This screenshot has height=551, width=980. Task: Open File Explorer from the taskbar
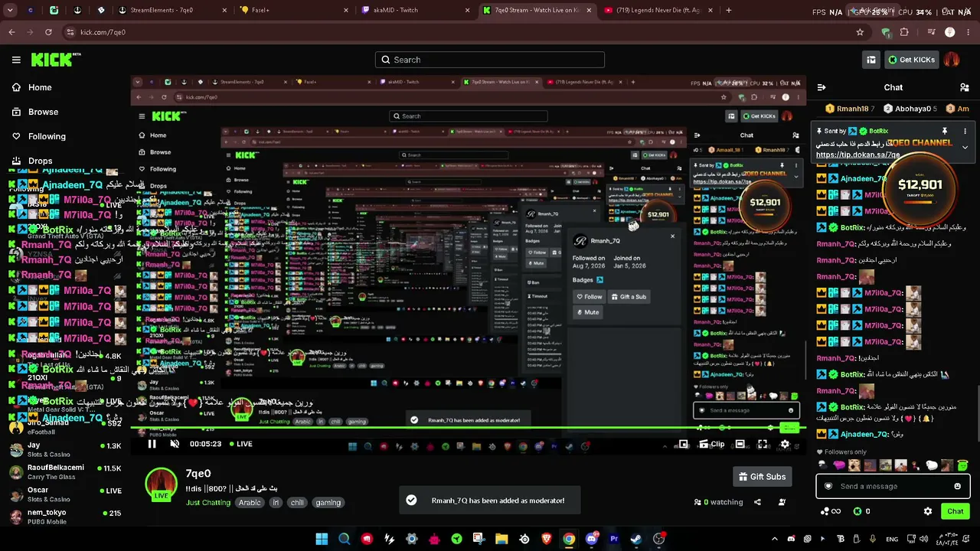click(501, 539)
